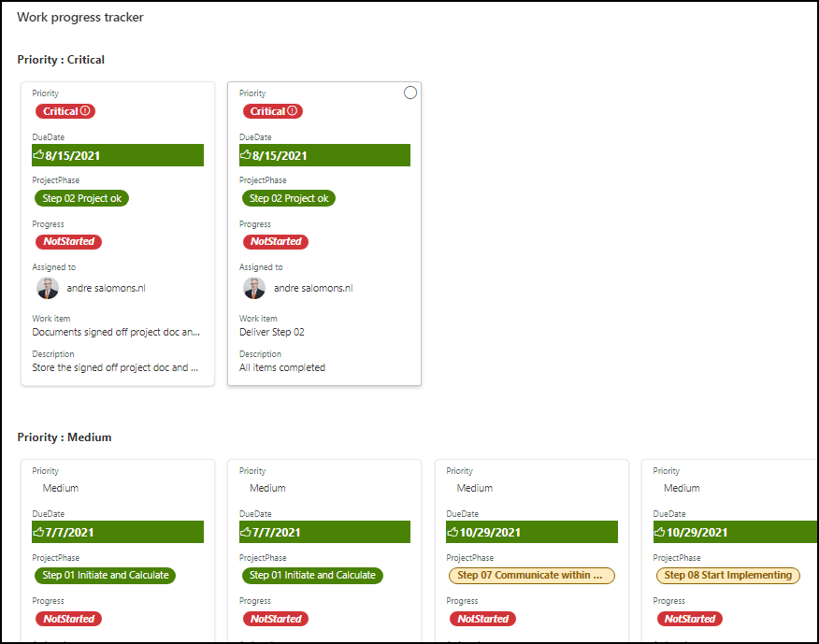Collapse the Priority : Medium group header
The width and height of the screenshot is (819, 644).
65,437
